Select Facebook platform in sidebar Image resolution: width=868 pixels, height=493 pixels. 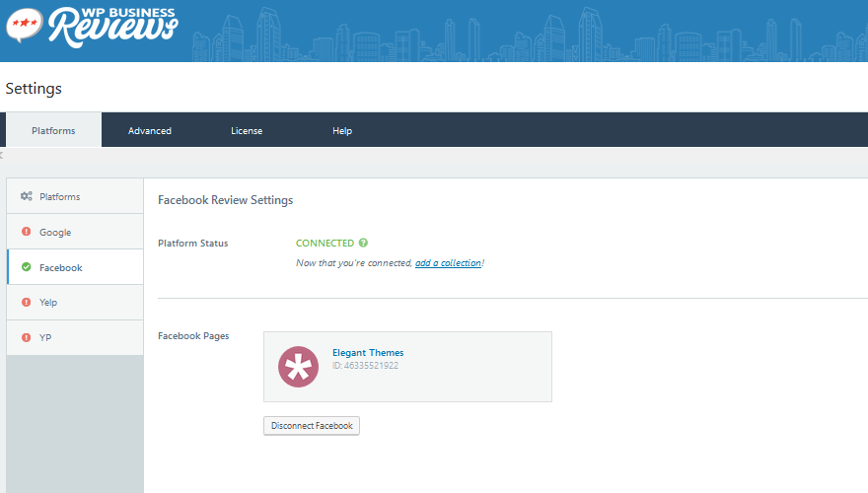click(75, 266)
